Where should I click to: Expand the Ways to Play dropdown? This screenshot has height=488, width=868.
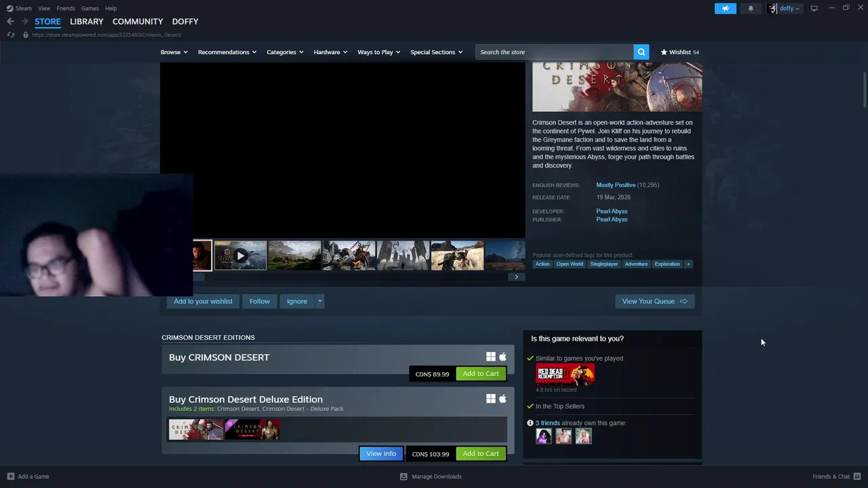tap(378, 52)
